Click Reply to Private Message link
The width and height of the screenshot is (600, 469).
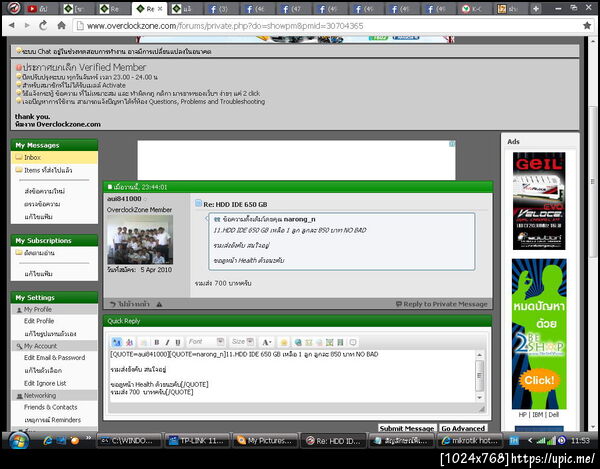(x=442, y=304)
